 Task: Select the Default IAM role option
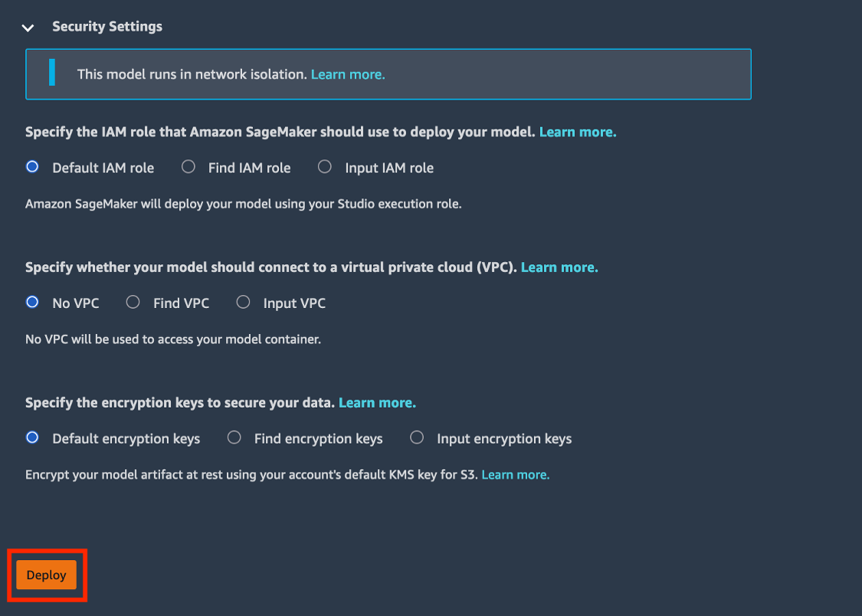point(32,167)
